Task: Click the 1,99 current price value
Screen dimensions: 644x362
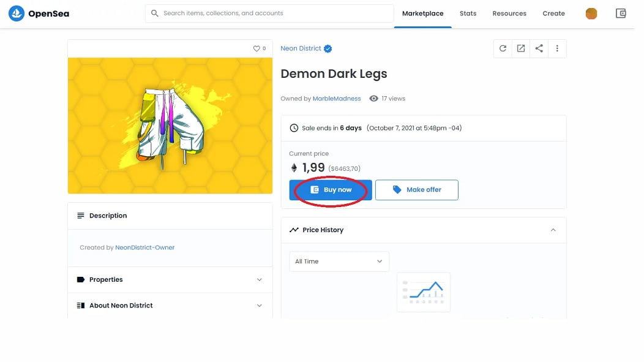Action: tap(313, 168)
